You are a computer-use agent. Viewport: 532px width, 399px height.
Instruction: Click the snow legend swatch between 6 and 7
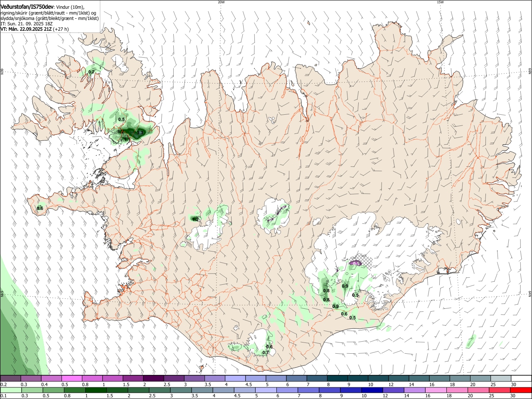click(x=296, y=378)
